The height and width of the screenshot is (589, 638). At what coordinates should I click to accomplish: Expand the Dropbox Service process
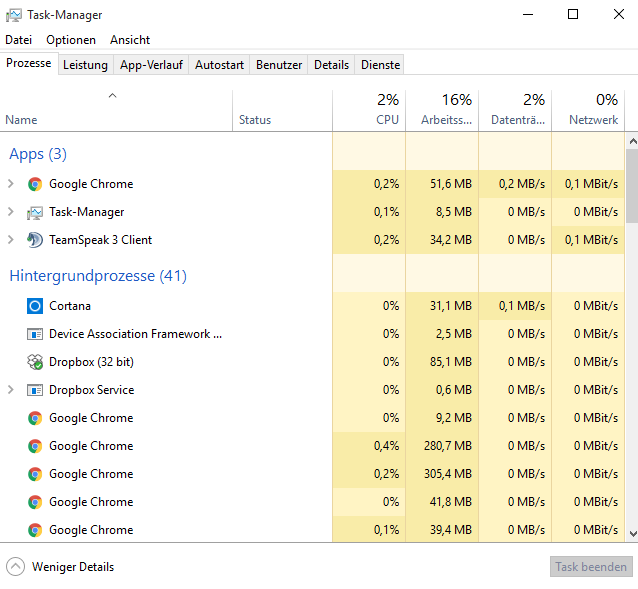[x=11, y=390]
